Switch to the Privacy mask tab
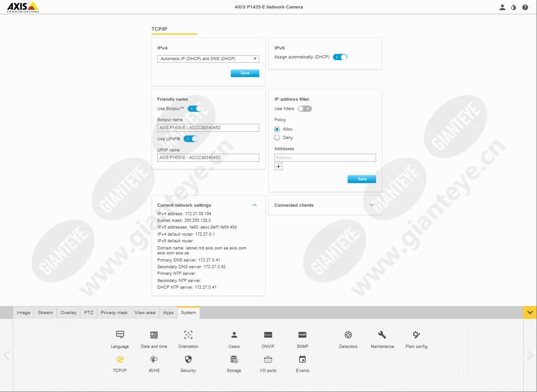 click(x=114, y=313)
